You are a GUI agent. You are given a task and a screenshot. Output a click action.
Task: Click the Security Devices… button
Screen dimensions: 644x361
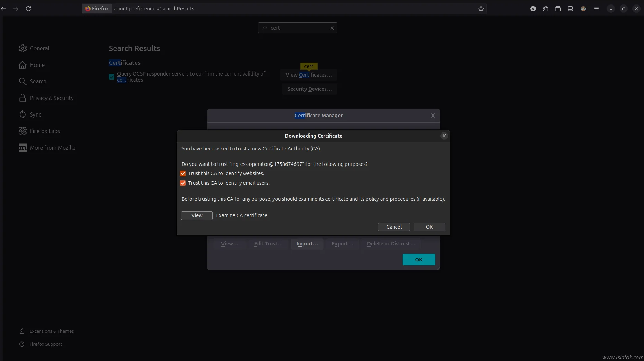(x=310, y=89)
